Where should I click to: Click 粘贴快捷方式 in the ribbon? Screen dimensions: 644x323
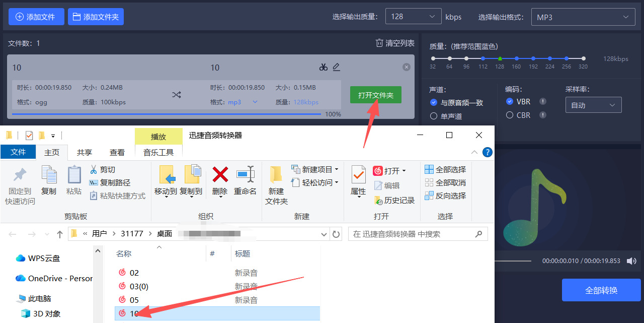coord(118,196)
